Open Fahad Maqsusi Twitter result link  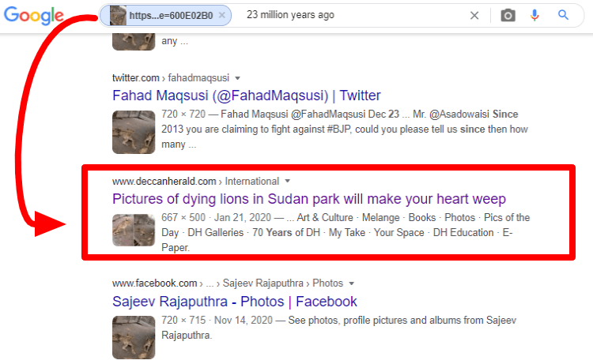pyautogui.click(x=247, y=96)
